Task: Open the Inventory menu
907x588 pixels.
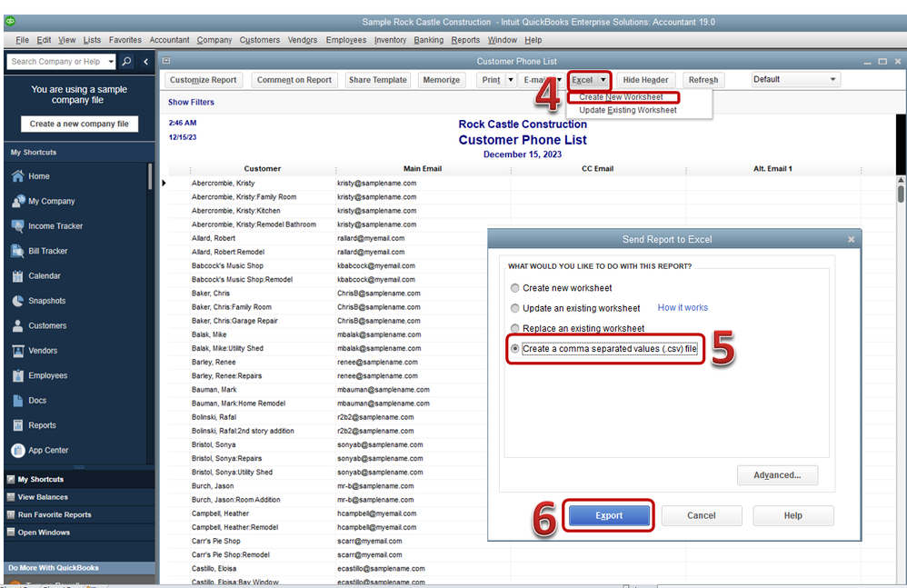Action: click(390, 40)
